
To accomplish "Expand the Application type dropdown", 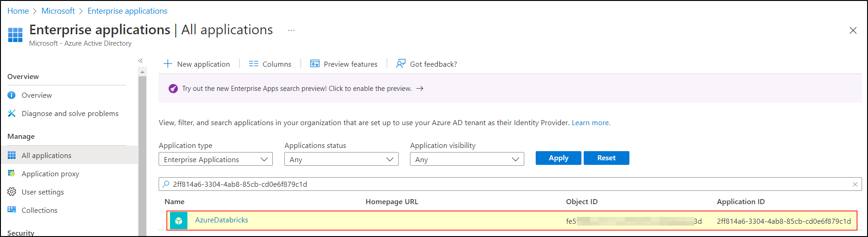I will tap(216, 159).
